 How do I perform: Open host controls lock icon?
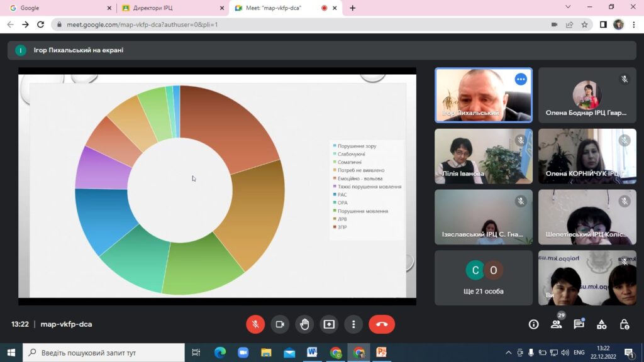point(625,324)
